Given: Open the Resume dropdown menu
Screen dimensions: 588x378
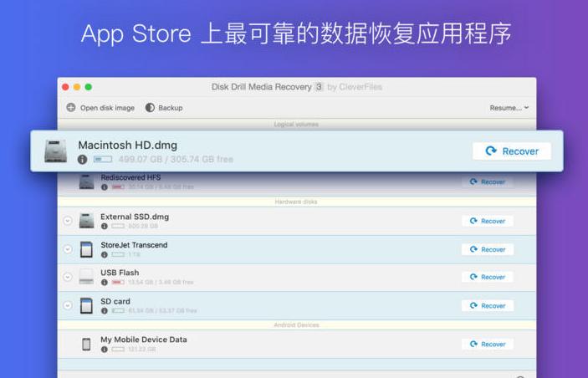Looking at the screenshot, I should [509, 108].
